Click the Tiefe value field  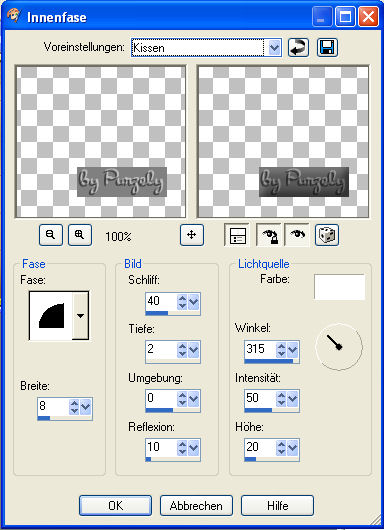point(161,350)
